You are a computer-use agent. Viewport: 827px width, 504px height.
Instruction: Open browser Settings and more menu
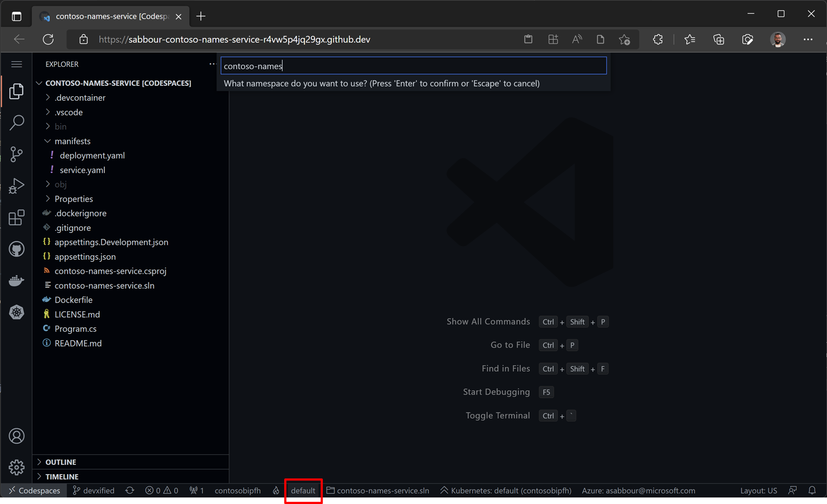click(808, 40)
